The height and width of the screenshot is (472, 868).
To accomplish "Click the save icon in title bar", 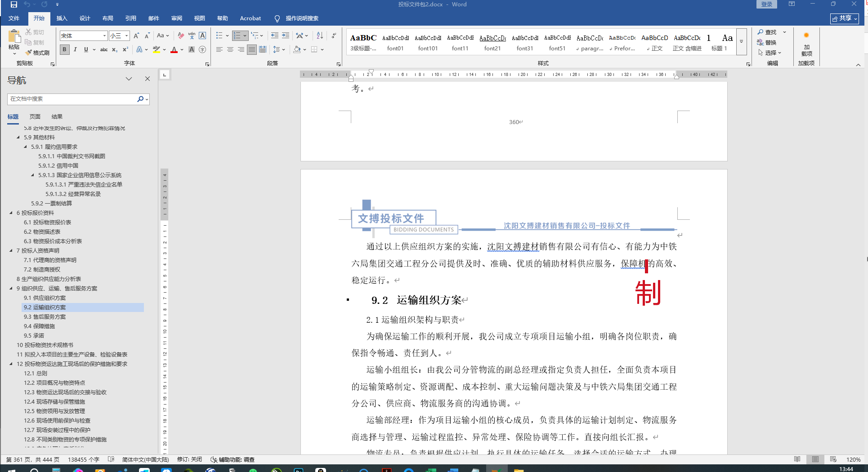I will pos(14,4).
